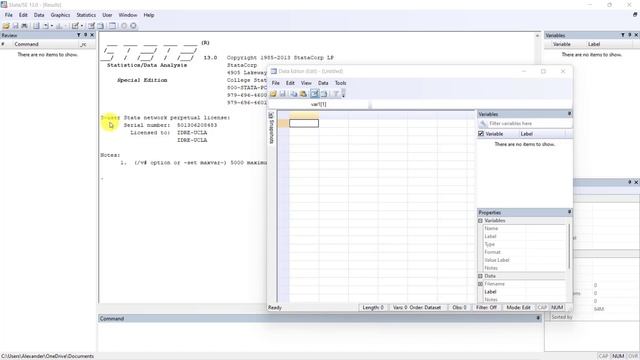This screenshot has height=360, width=640.
Task: Open the Graphics menu
Action: (60, 15)
